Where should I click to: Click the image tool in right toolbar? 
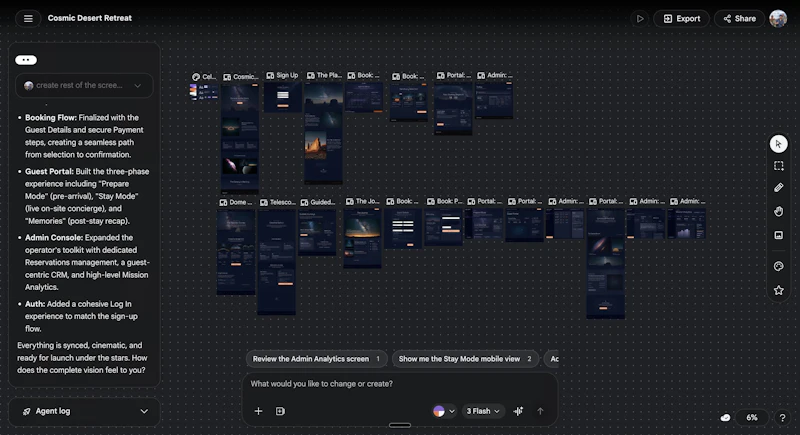778,235
